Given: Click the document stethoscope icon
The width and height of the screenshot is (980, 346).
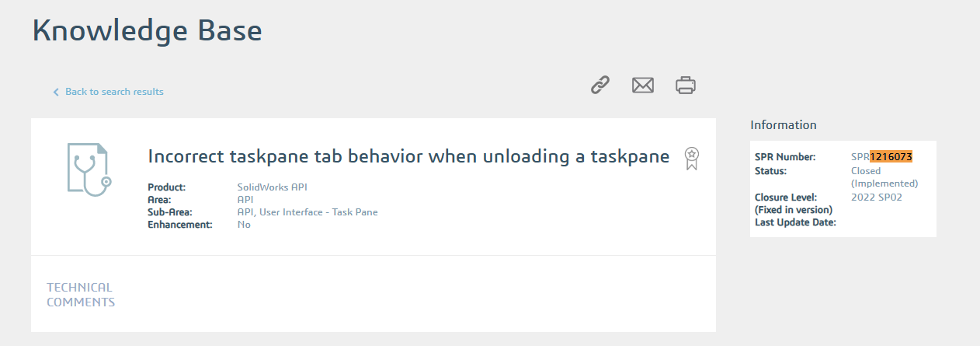Looking at the screenshot, I should pos(86,169).
